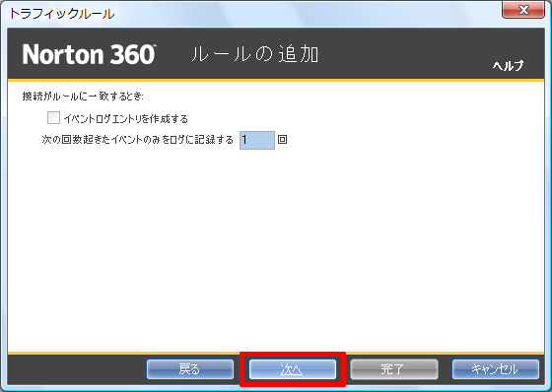Go back with the 戻る button
The image size is (552, 392).
pyautogui.click(x=190, y=369)
